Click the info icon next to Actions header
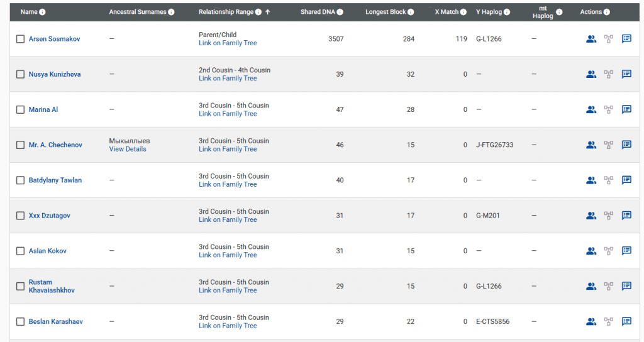The image size is (644, 342). (608, 12)
